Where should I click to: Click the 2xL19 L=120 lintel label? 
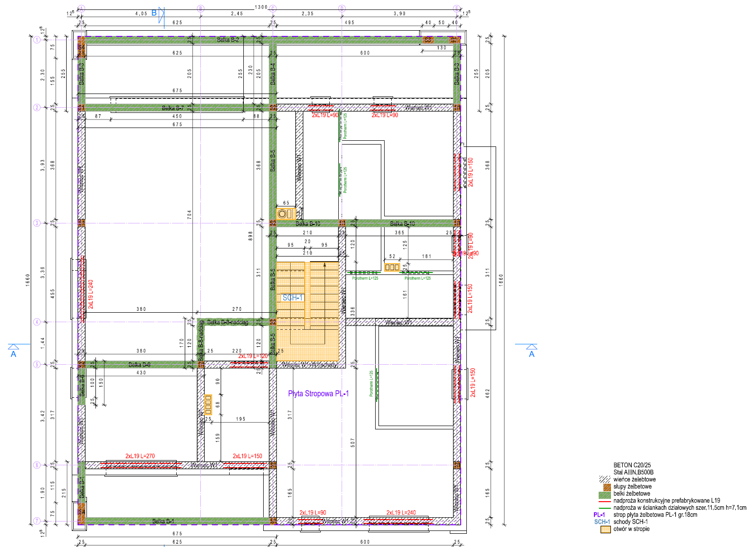(x=253, y=356)
